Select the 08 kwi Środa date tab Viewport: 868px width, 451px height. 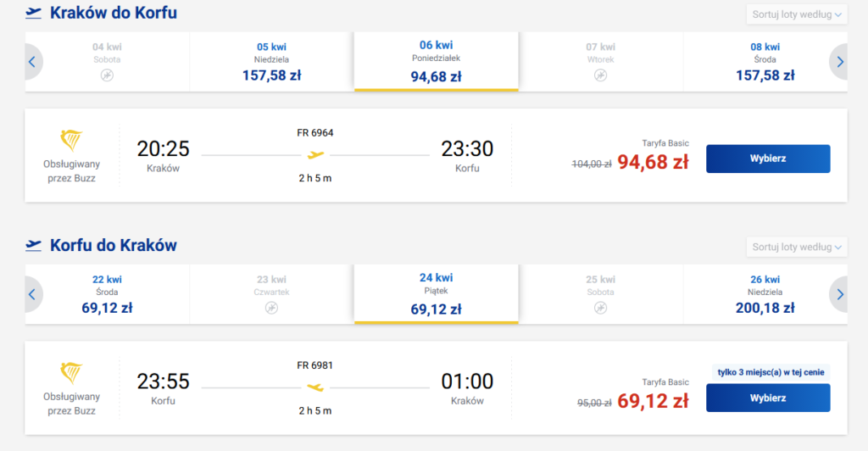pos(765,62)
